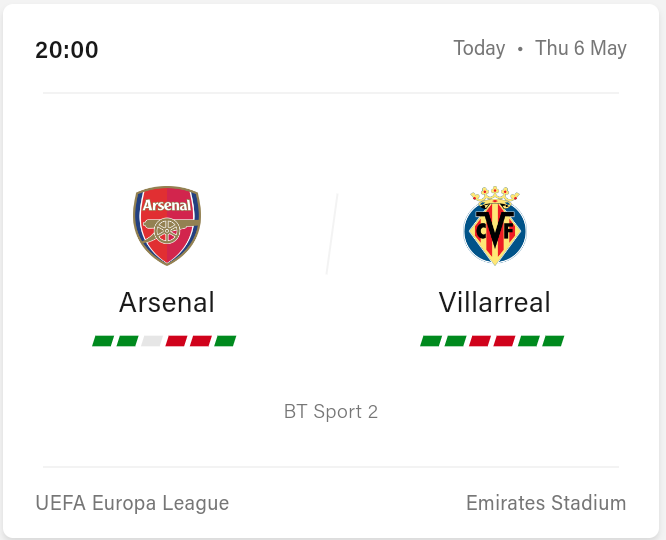Click the Today label
This screenshot has width=666, height=540.
tap(479, 48)
